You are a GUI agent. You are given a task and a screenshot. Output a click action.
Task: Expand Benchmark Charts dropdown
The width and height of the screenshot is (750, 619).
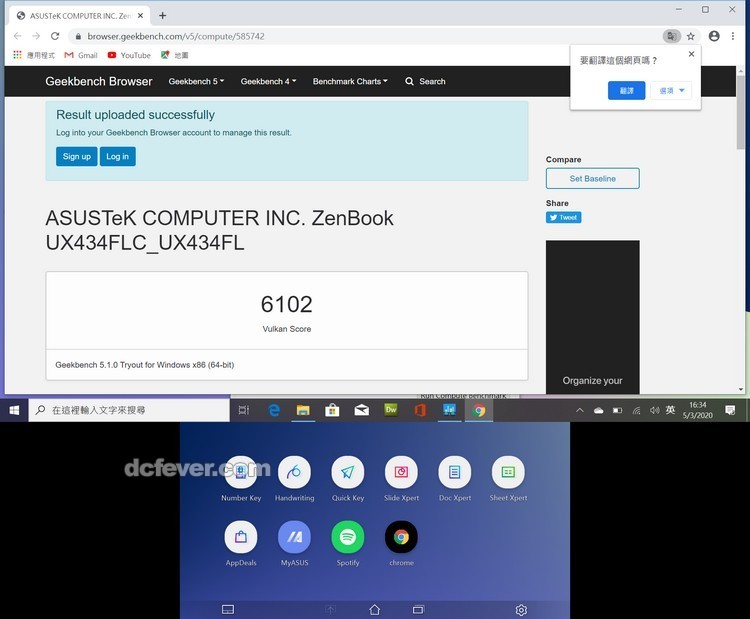pyautogui.click(x=350, y=81)
